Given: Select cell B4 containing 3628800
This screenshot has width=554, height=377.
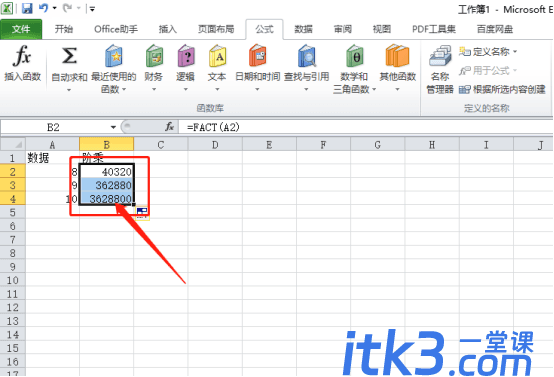Looking at the screenshot, I should pos(106,198).
